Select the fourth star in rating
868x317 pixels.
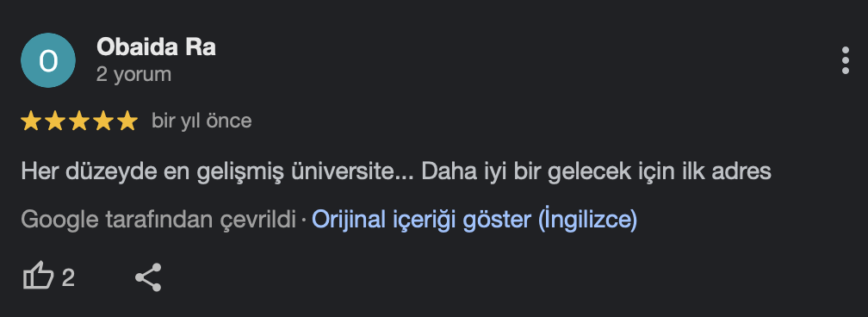click(103, 121)
